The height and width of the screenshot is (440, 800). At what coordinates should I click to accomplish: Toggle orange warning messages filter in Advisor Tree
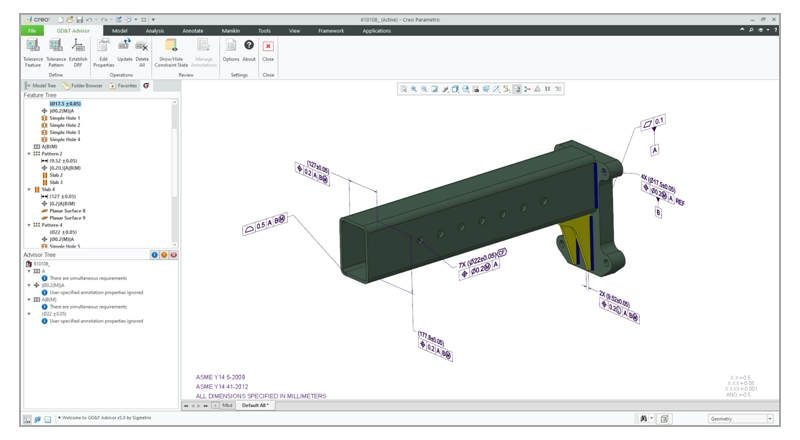click(164, 255)
